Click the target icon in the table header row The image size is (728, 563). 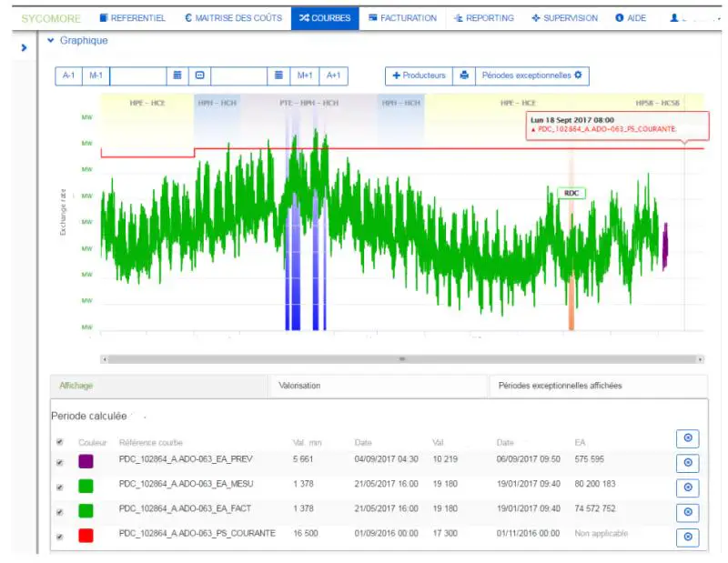tap(688, 437)
